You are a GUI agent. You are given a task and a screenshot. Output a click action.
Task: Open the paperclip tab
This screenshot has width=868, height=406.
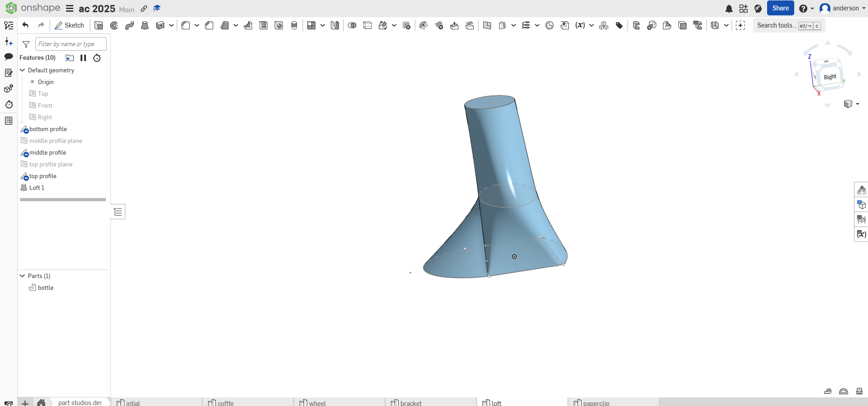point(596,403)
